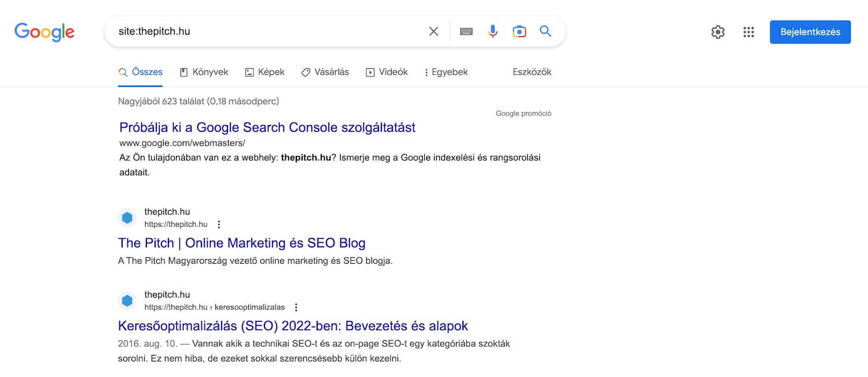Click the 2016. aug. 10. snippet date
This screenshot has width=868, height=377.
(x=148, y=343)
